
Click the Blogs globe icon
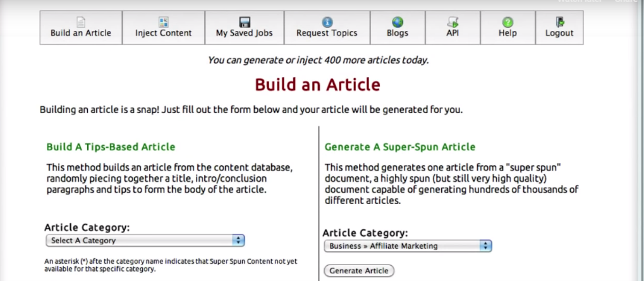tap(398, 22)
